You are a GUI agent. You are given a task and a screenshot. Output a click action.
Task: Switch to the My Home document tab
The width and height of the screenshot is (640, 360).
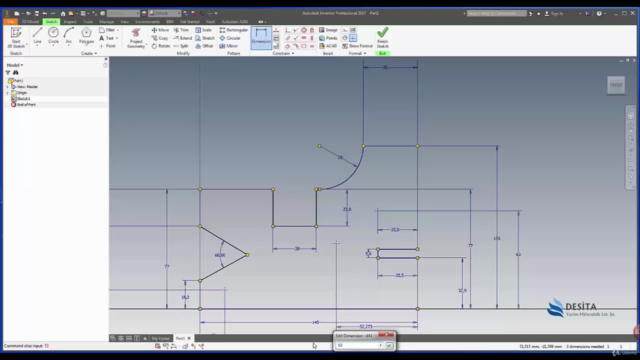160,338
